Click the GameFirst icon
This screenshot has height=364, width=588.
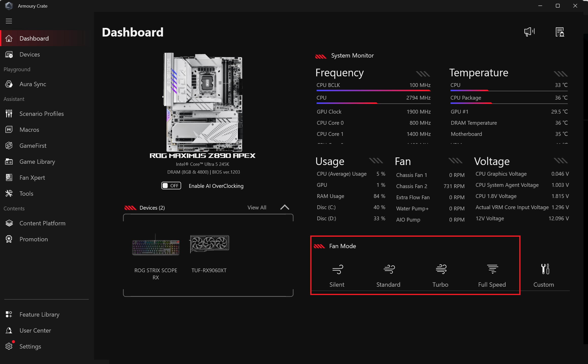pyautogui.click(x=9, y=146)
